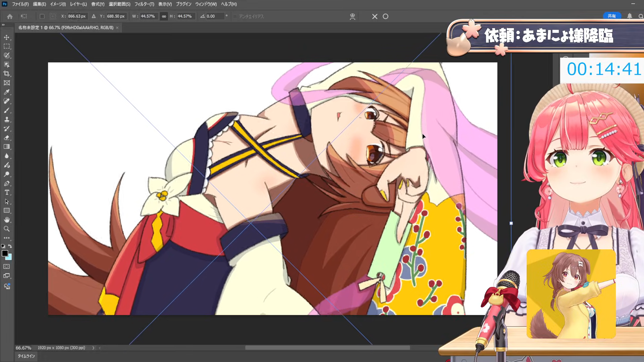Click the 66.67% zoom level field
This screenshot has height=362, width=644.
click(23, 348)
